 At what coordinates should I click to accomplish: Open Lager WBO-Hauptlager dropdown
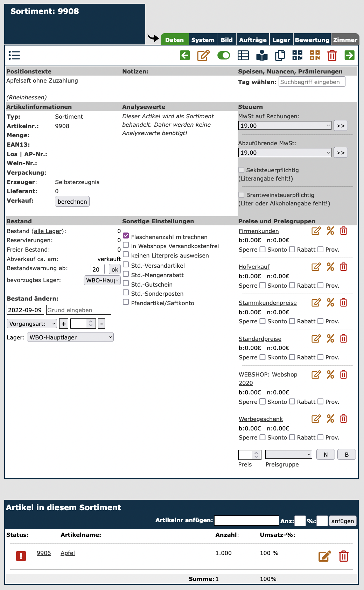70,337
